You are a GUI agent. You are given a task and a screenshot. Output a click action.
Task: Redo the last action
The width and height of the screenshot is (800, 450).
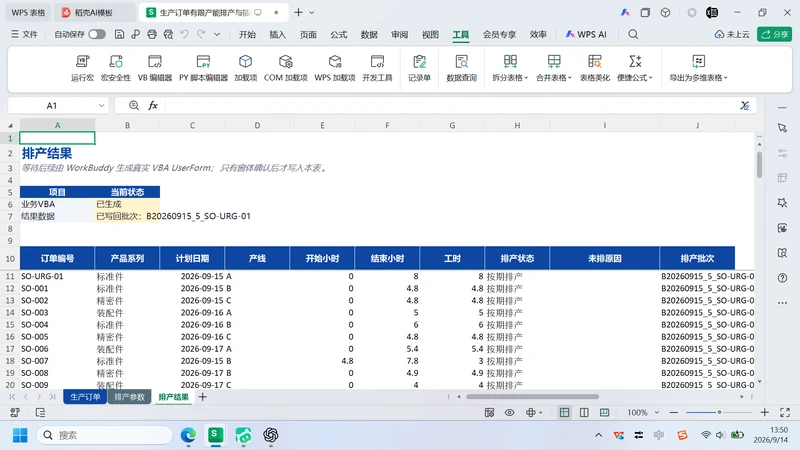201,34
